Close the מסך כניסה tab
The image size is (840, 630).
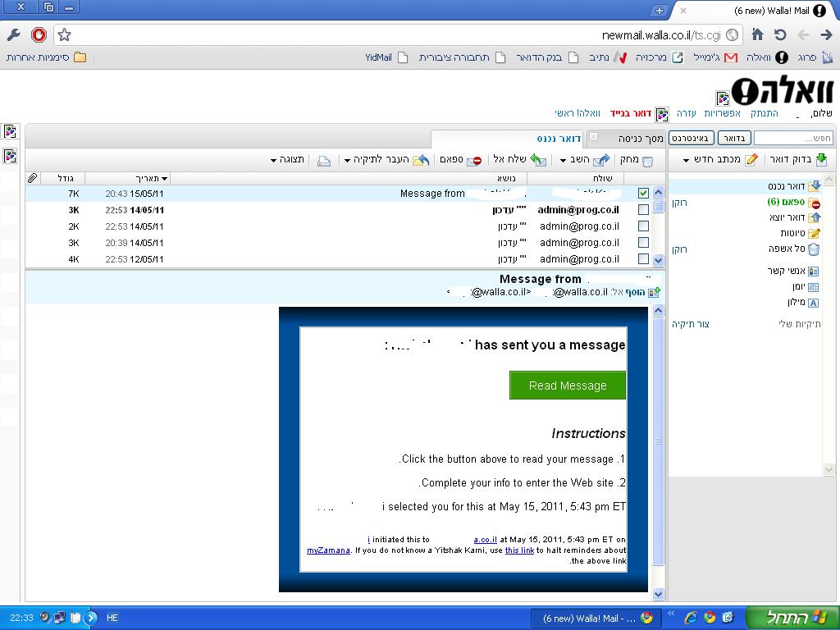(594, 137)
